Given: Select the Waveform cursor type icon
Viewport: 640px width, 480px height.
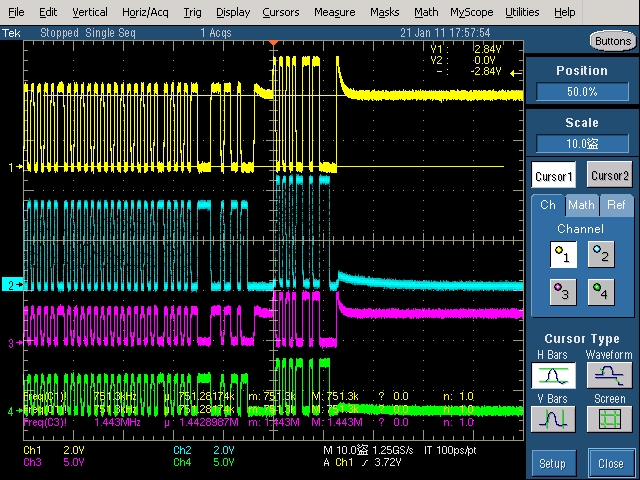Looking at the screenshot, I should [x=609, y=376].
